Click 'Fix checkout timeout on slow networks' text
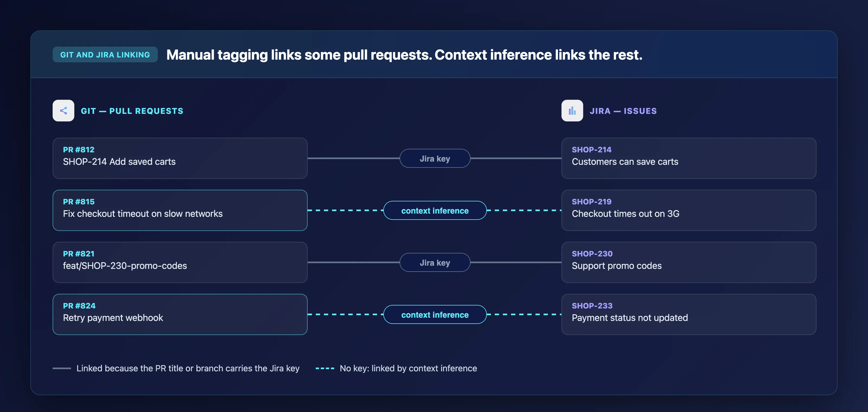This screenshot has height=412, width=868. (143, 214)
